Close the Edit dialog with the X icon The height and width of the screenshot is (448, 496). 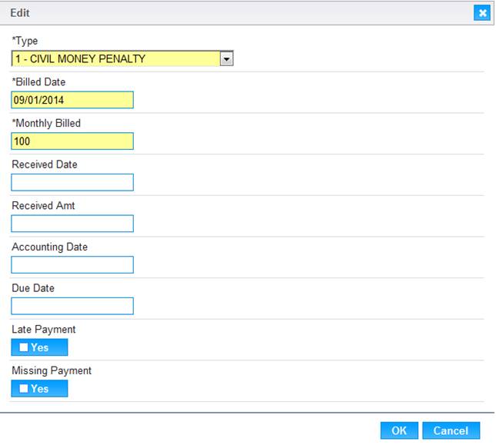pos(481,13)
